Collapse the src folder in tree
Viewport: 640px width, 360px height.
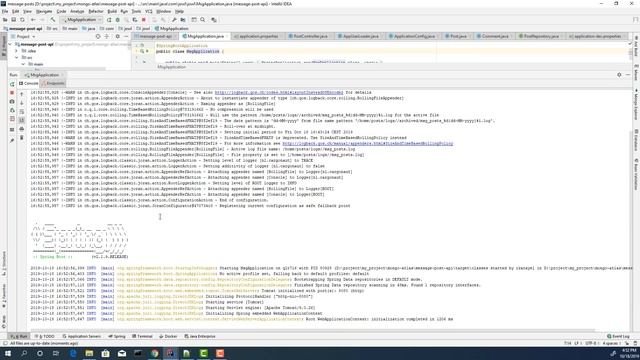pyautogui.click(x=17, y=58)
